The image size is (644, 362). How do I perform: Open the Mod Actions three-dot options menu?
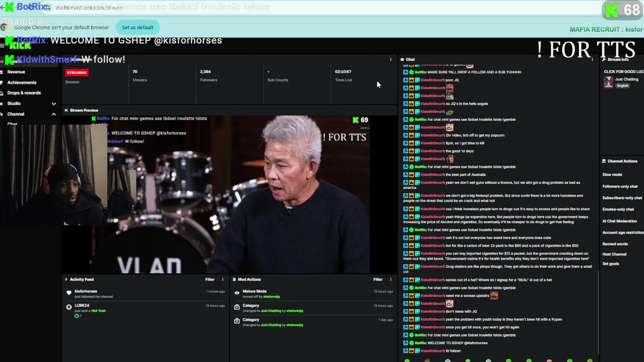click(390, 280)
